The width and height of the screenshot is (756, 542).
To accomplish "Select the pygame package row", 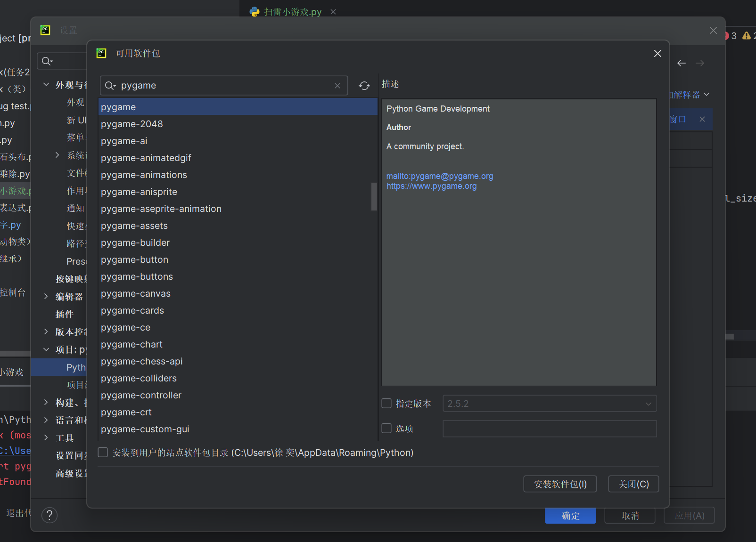I will tap(238, 107).
